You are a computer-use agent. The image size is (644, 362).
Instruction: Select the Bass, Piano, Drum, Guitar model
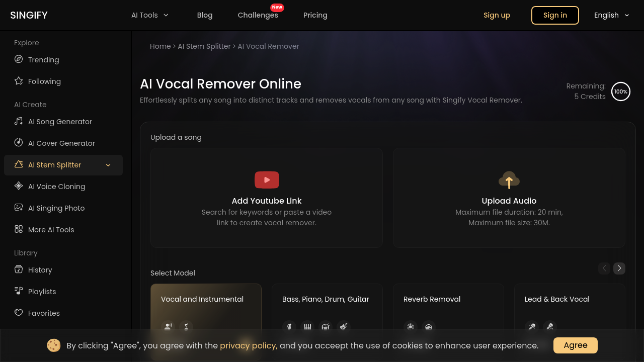(x=327, y=299)
